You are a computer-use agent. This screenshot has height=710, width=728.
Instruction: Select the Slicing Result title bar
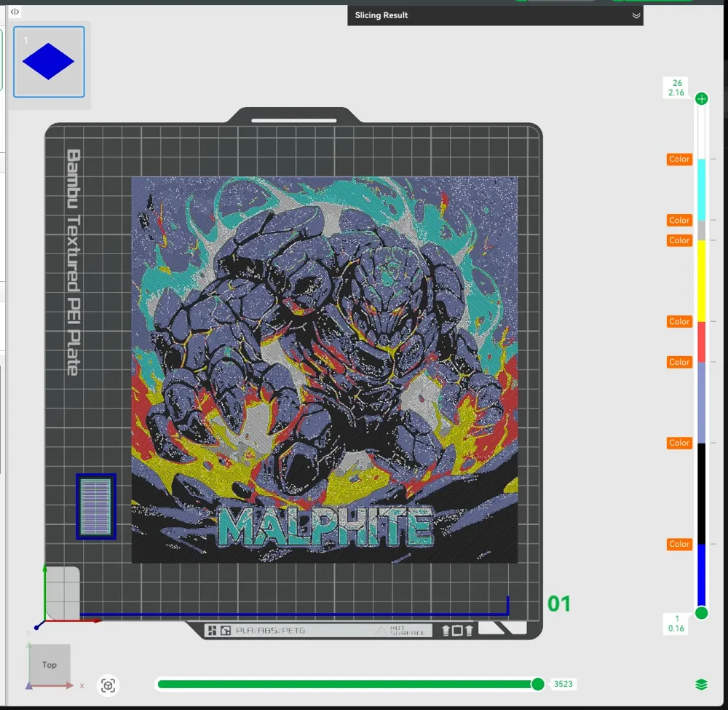tap(381, 15)
